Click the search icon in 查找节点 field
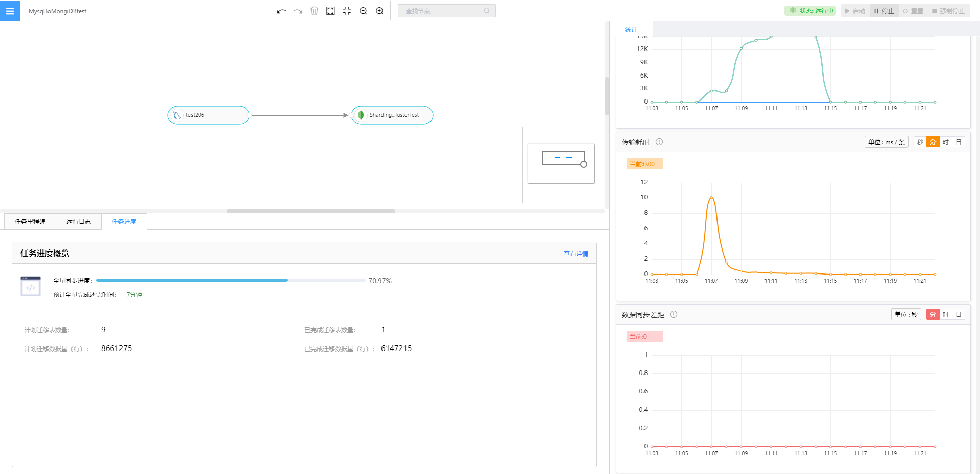Image resolution: width=980 pixels, height=474 pixels. [x=487, y=11]
